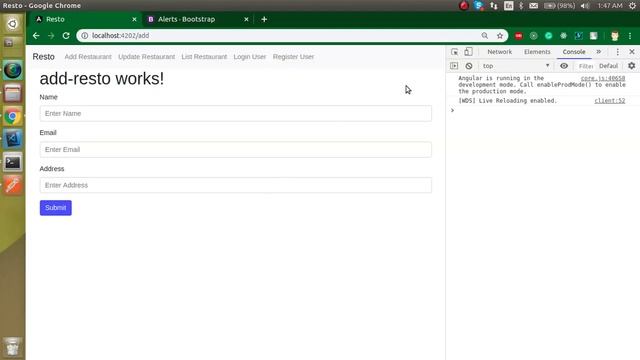The image size is (640, 360).
Task: Go to the Login User page
Action: point(250,57)
